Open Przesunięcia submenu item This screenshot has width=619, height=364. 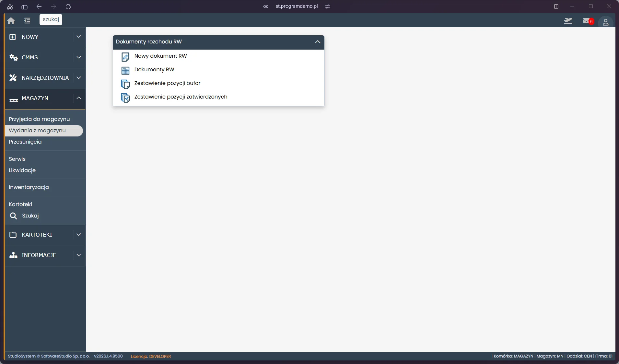tap(25, 142)
